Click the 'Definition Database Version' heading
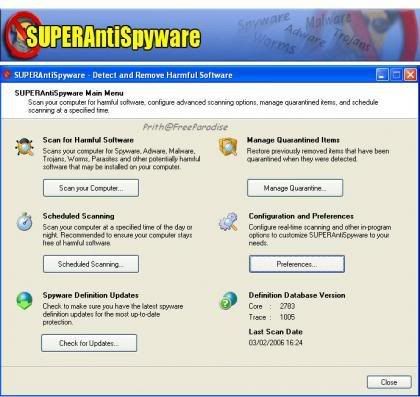This screenshot has height=397, width=420. click(297, 295)
